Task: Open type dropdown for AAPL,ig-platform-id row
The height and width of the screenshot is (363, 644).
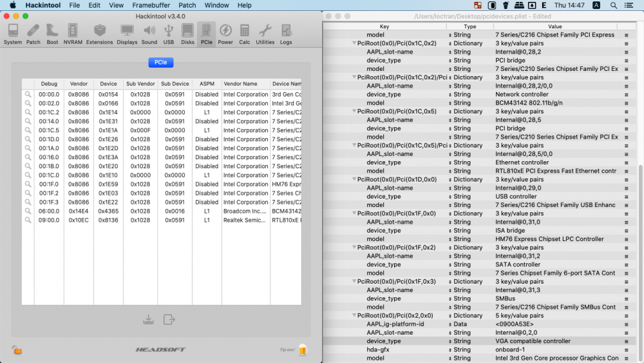Action: 450,324
